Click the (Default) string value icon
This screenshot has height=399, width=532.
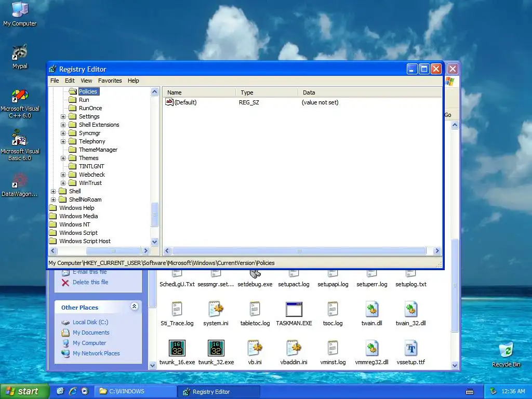(169, 102)
